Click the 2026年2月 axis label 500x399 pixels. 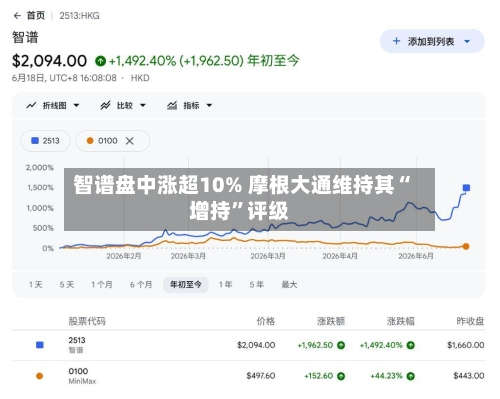(124, 256)
